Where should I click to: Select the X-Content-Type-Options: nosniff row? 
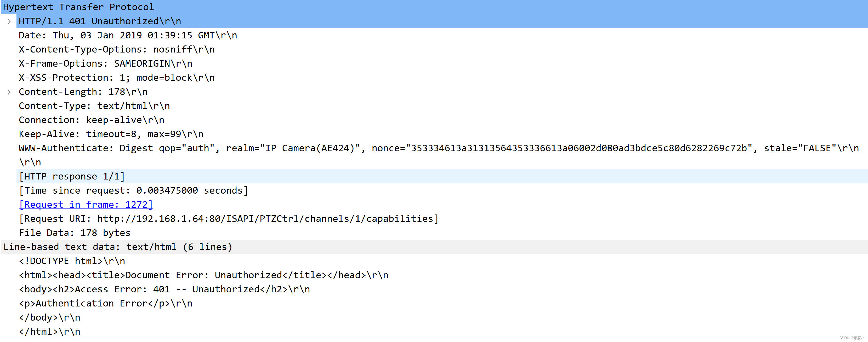116,49
